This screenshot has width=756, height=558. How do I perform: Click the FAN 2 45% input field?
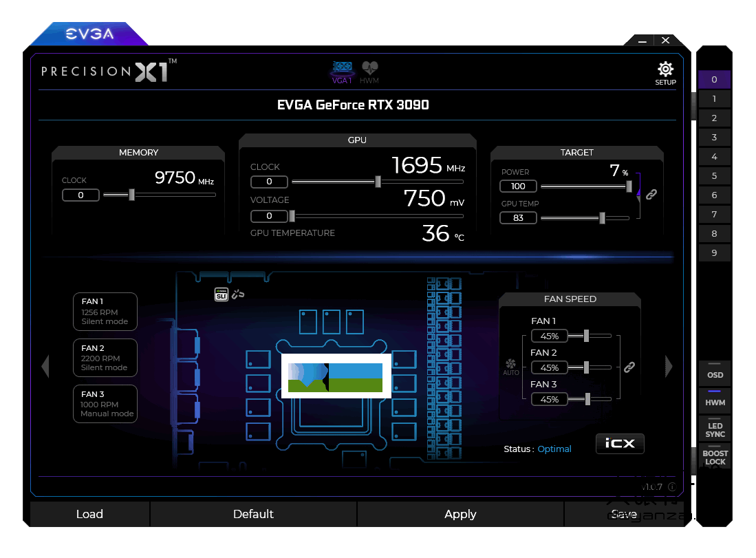pyautogui.click(x=549, y=367)
